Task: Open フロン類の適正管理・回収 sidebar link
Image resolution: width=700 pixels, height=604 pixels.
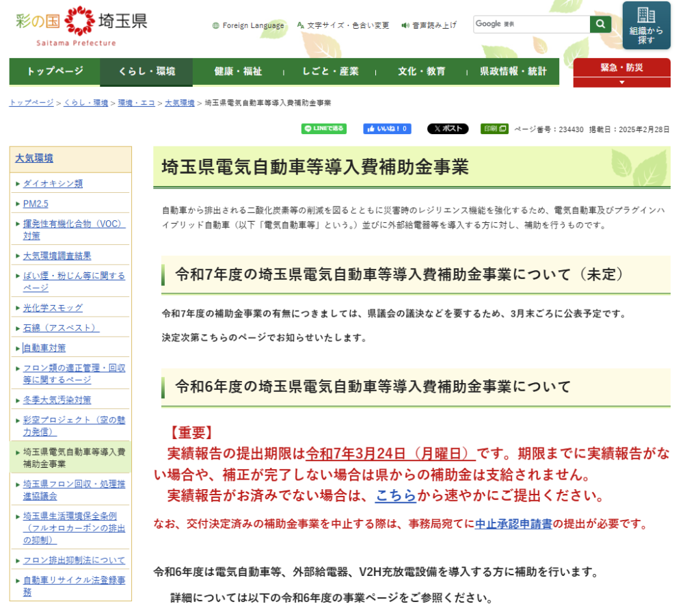Action: coord(74,373)
